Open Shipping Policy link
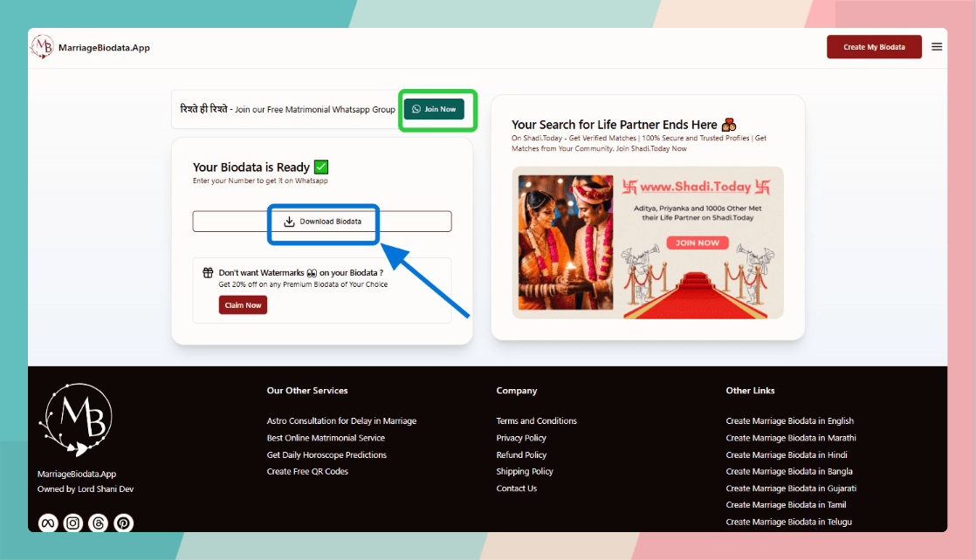 tap(525, 471)
